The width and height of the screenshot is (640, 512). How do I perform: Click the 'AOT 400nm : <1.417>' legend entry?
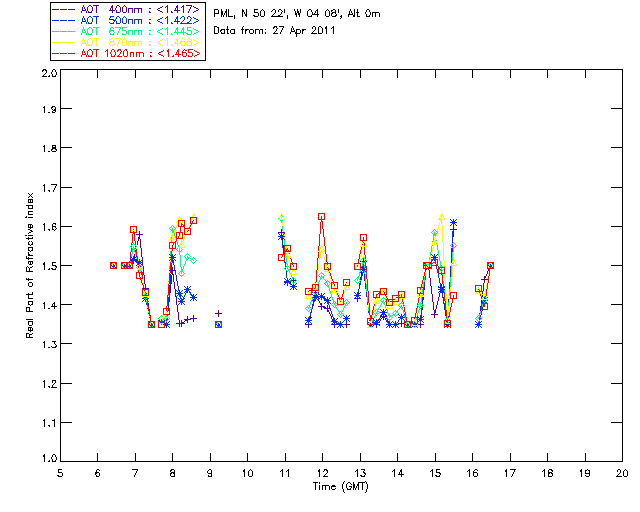tap(127, 9)
